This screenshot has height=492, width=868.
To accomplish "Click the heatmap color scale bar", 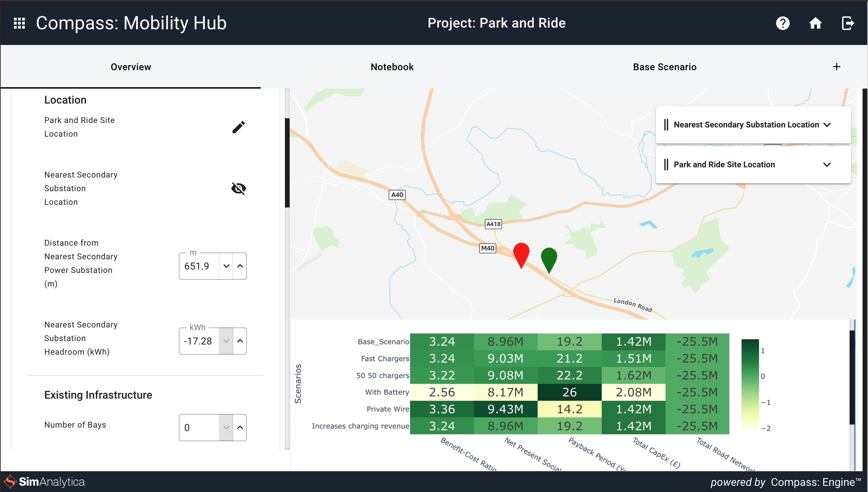I will [750, 383].
